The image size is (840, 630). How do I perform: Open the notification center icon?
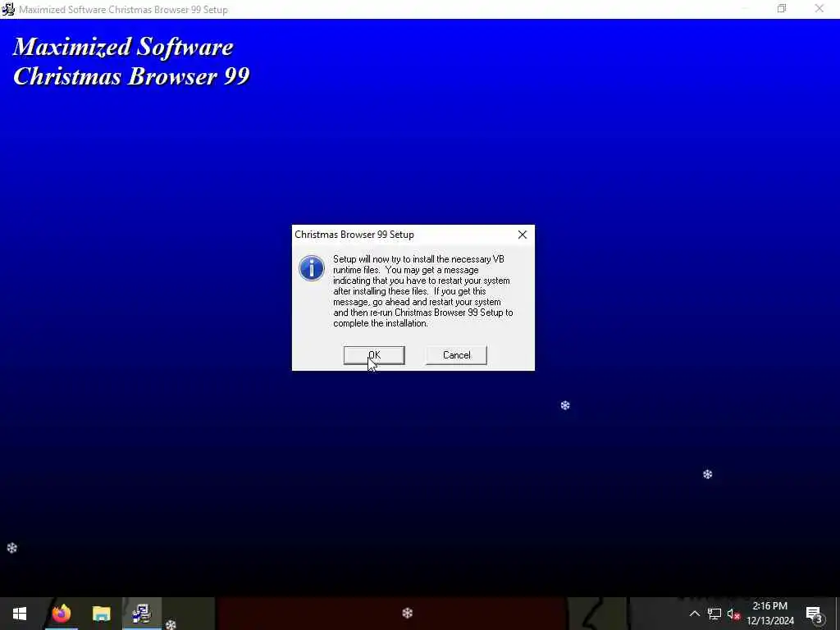click(815, 614)
